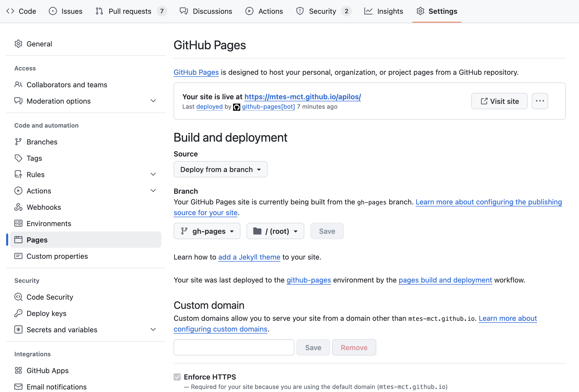Click the Tags label icon
This screenshot has width=579, height=392.
[18, 158]
